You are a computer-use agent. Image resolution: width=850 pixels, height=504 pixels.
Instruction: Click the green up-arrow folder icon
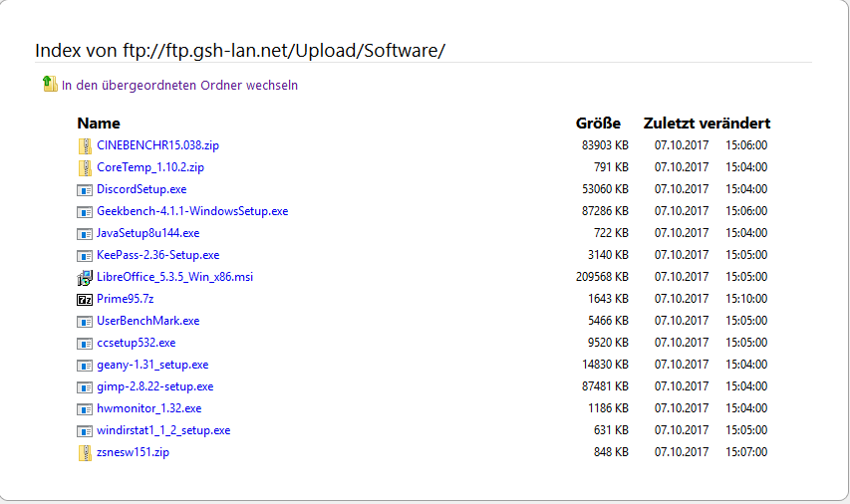click(x=50, y=85)
